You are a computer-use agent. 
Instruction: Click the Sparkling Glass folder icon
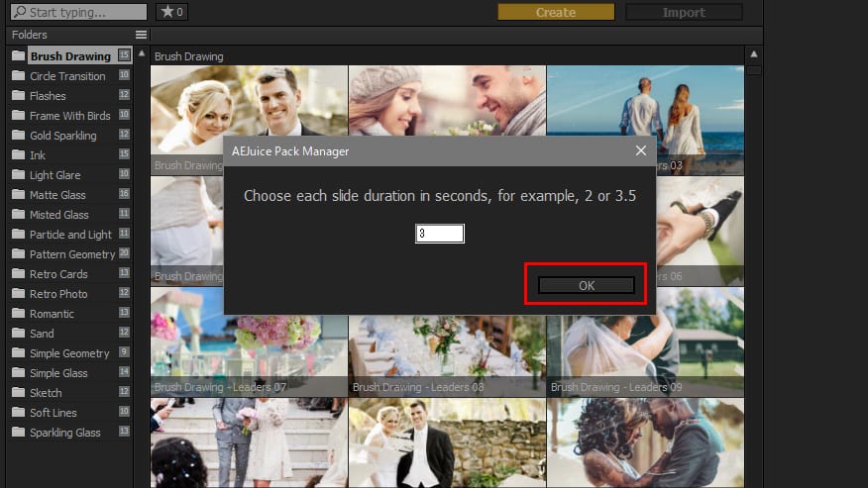[x=18, y=432]
